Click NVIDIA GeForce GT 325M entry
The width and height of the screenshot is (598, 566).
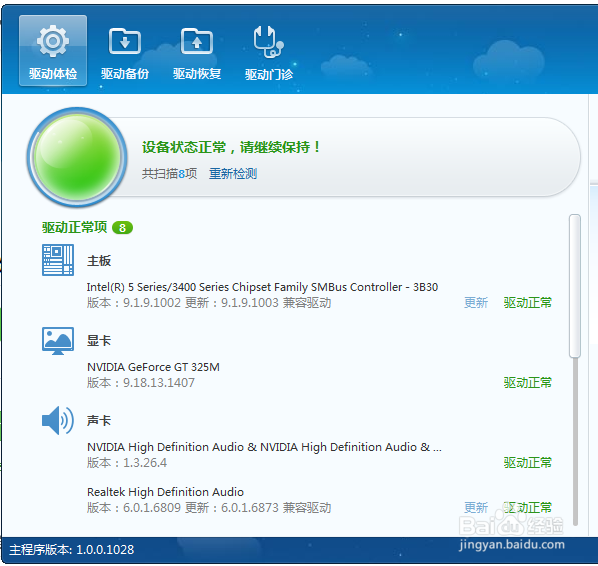153,367
